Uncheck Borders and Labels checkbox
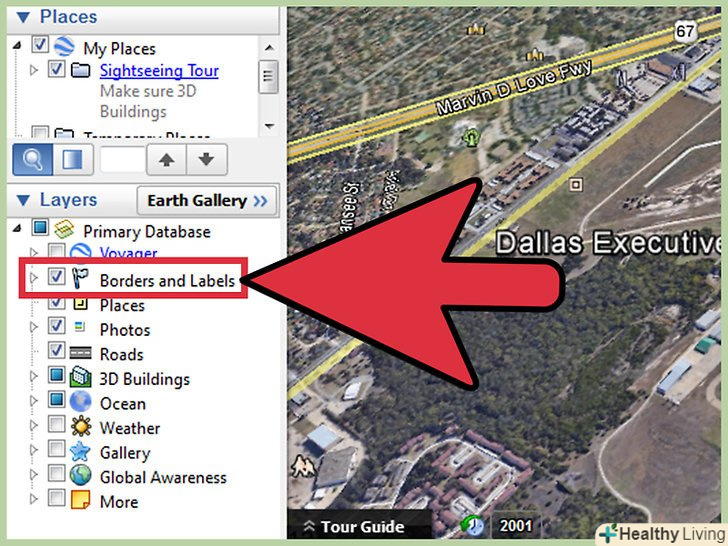Image resolution: width=728 pixels, height=546 pixels. click(x=57, y=277)
